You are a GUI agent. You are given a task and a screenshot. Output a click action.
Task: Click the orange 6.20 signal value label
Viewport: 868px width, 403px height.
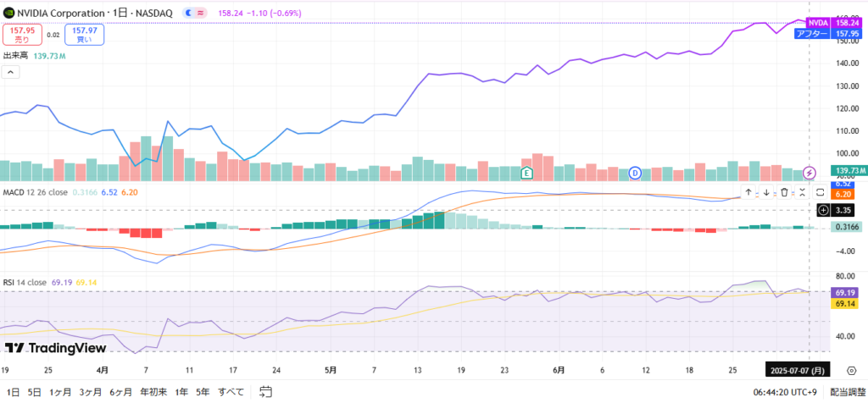[x=842, y=194]
